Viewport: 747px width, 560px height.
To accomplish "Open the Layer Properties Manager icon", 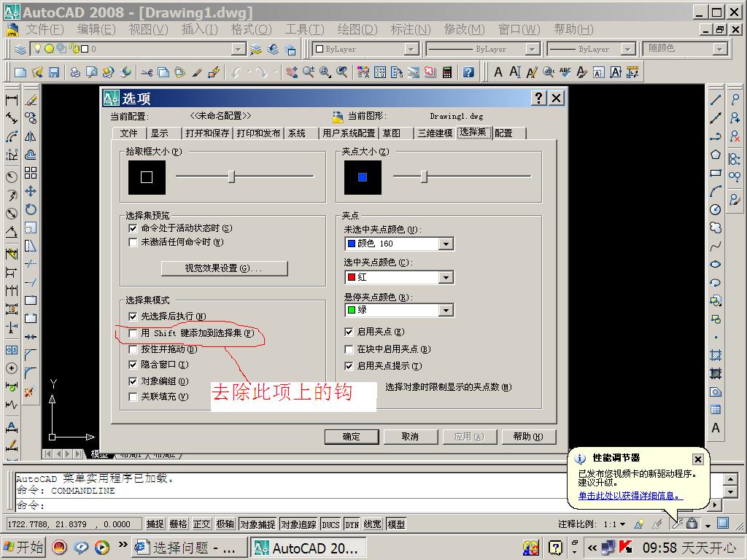I will [20, 49].
